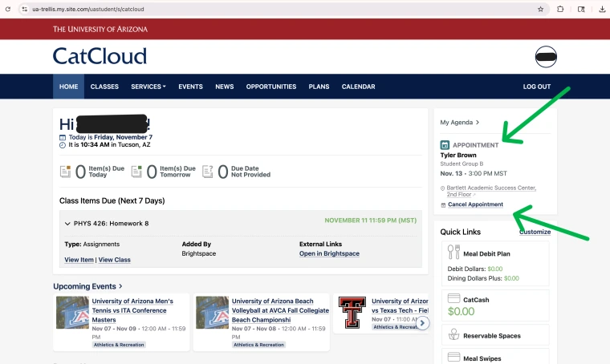Click the browser address bar URL
The width and height of the screenshot is (610, 364).
(x=88, y=9)
